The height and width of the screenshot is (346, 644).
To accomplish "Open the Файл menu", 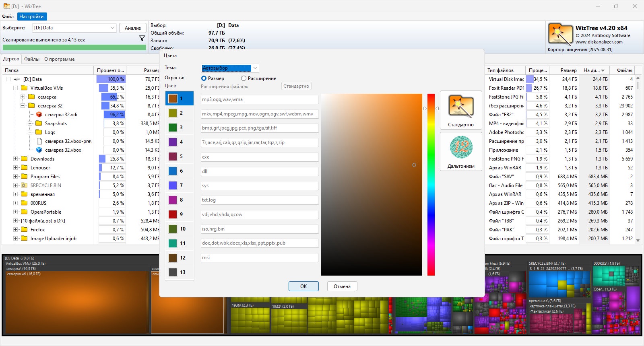I will [8, 16].
